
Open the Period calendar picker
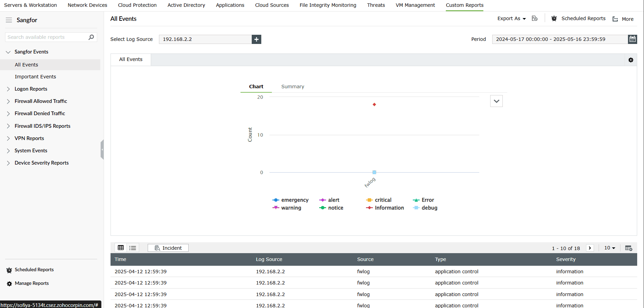click(632, 39)
